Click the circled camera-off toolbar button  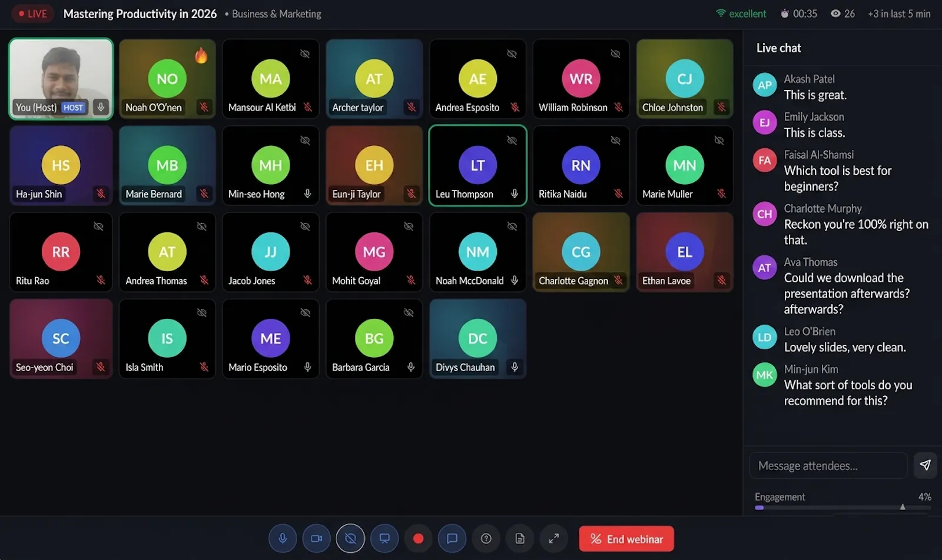(x=350, y=538)
